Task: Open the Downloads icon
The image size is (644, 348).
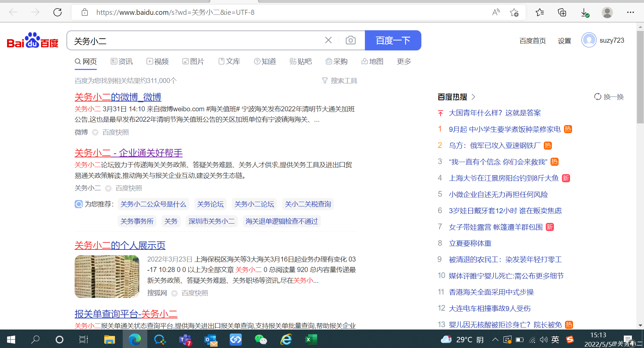Action: tap(585, 13)
